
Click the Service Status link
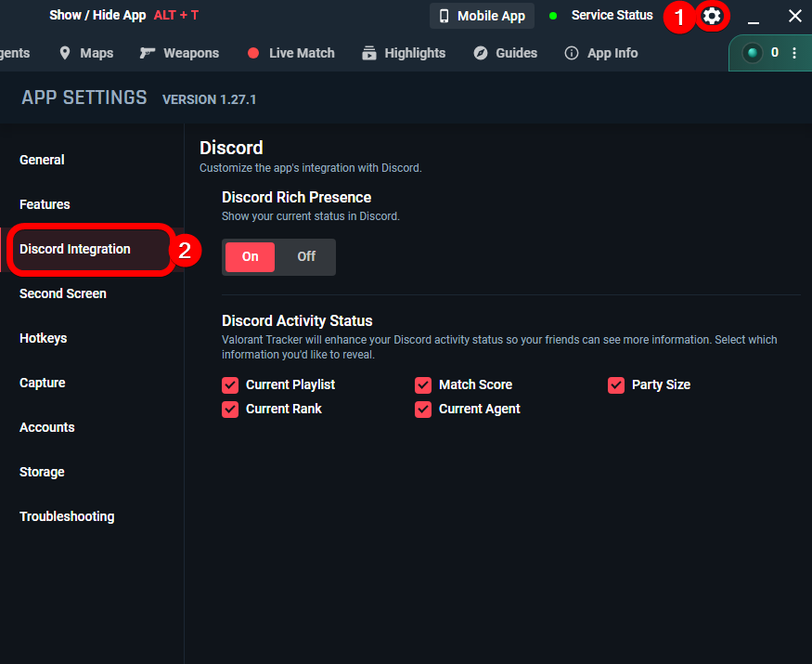coord(612,16)
